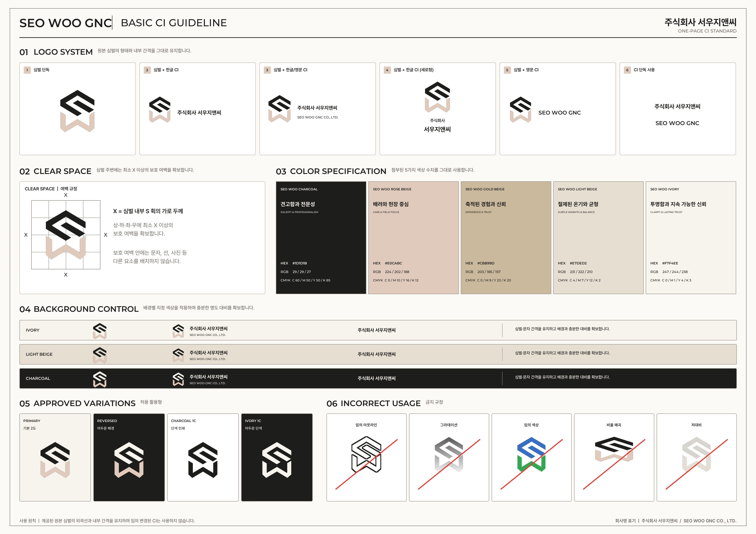
Task: Click the RGB value 203 / 185 / 157
Action: click(x=489, y=272)
